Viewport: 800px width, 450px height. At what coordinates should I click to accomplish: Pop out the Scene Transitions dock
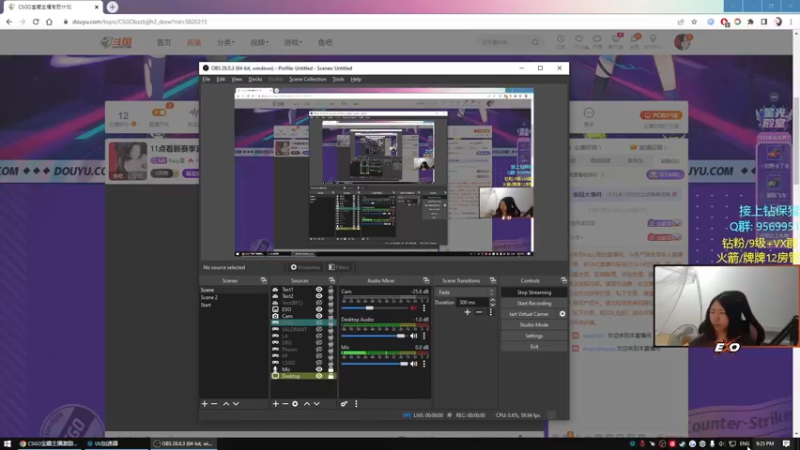[492, 280]
